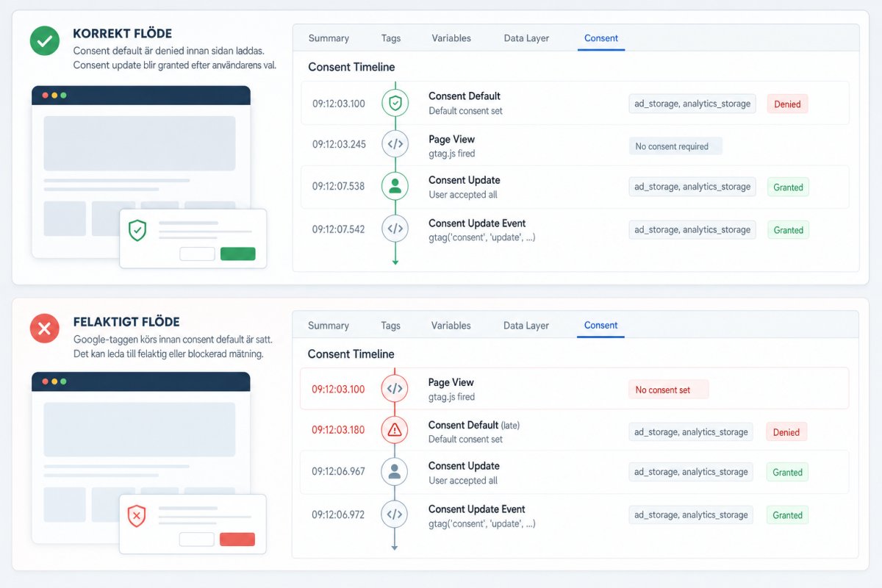Open the Summary tab in the upper panel
The height and width of the screenshot is (588, 882).
(x=329, y=38)
